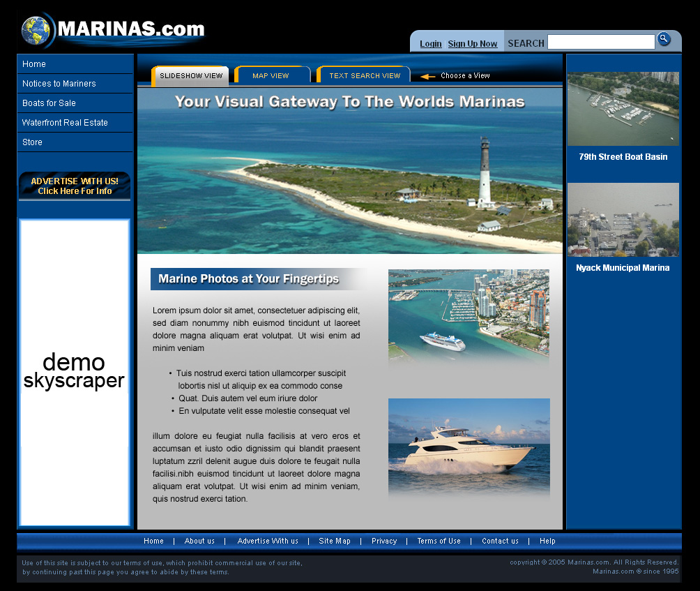Open Boats for Sale in sidebar

[49, 103]
